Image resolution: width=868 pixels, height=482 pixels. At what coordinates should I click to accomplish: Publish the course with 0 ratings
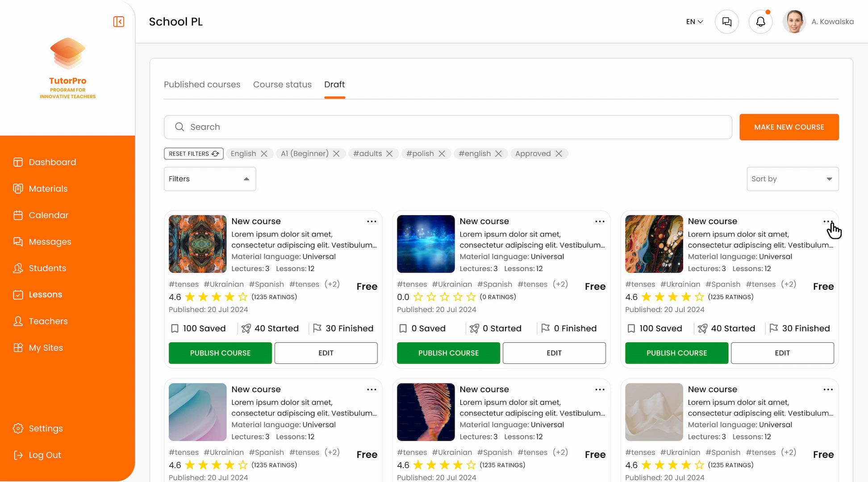[448, 353]
